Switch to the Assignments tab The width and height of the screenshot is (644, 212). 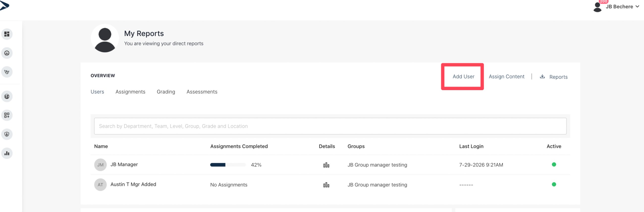tap(130, 92)
